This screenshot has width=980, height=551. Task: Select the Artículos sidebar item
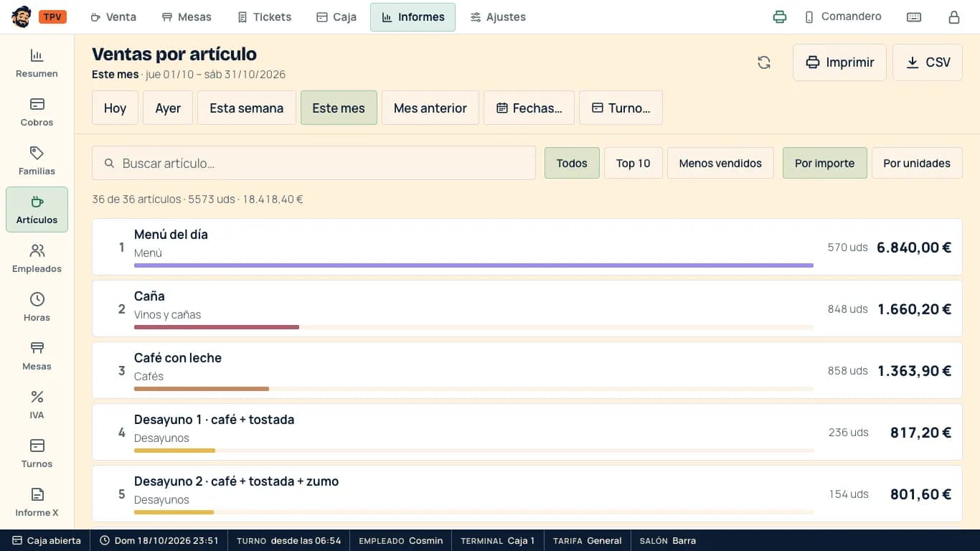37,209
